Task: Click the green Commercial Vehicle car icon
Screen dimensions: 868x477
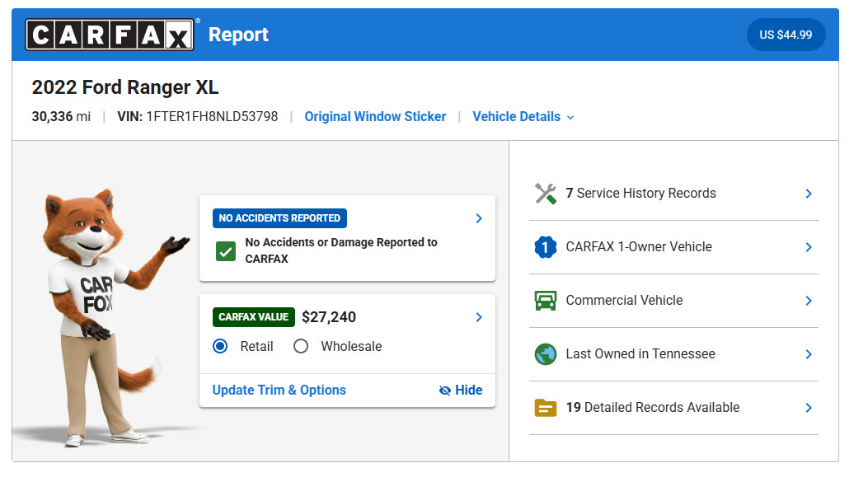Action: tap(545, 301)
